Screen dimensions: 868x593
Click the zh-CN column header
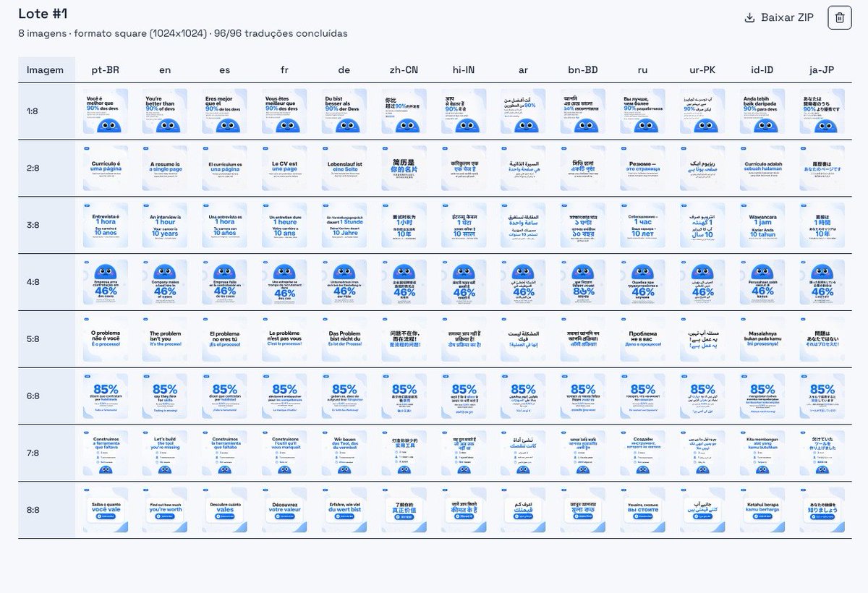point(404,70)
